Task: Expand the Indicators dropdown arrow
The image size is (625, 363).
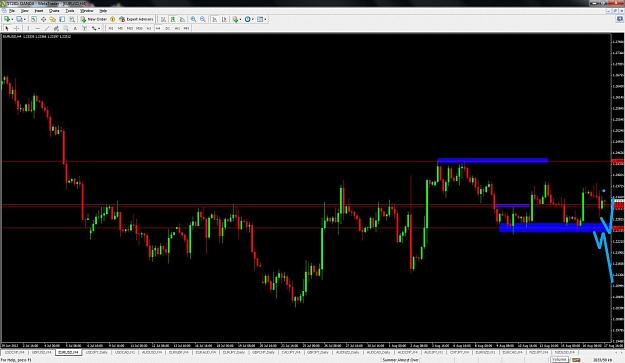Action: 240,19
